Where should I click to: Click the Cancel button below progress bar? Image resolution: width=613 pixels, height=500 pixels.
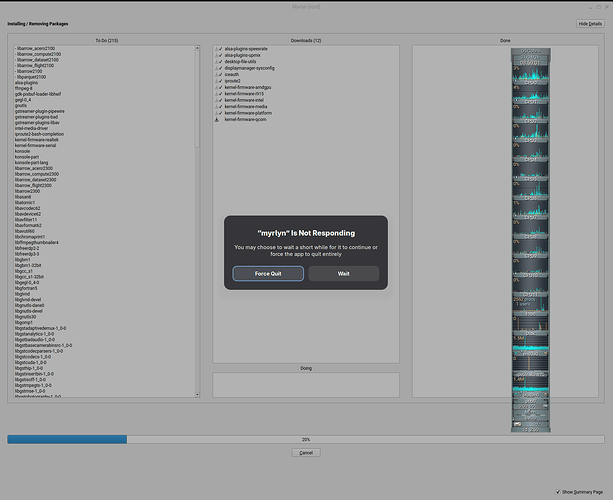point(306,453)
